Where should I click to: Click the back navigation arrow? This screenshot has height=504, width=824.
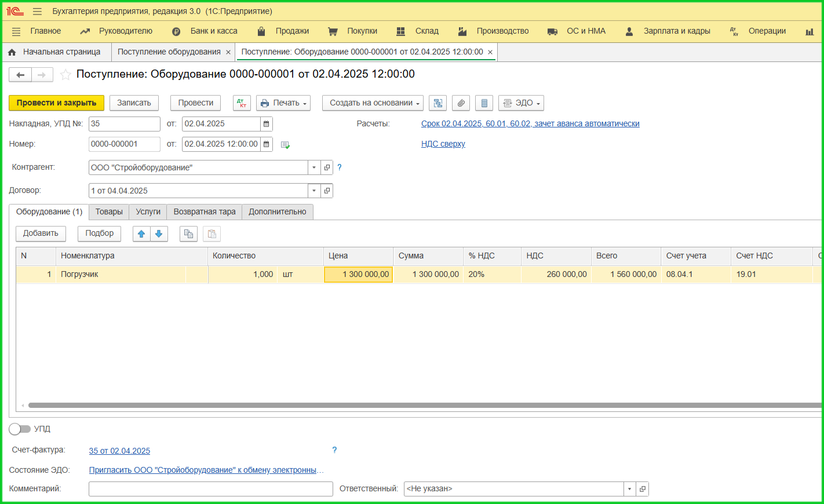pyautogui.click(x=20, y=75)
